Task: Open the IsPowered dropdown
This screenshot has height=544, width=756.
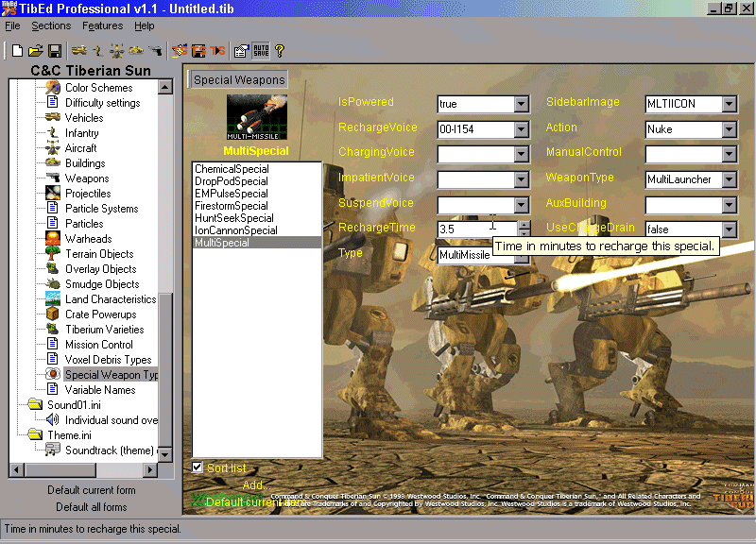Action: (x=522, y=104)
